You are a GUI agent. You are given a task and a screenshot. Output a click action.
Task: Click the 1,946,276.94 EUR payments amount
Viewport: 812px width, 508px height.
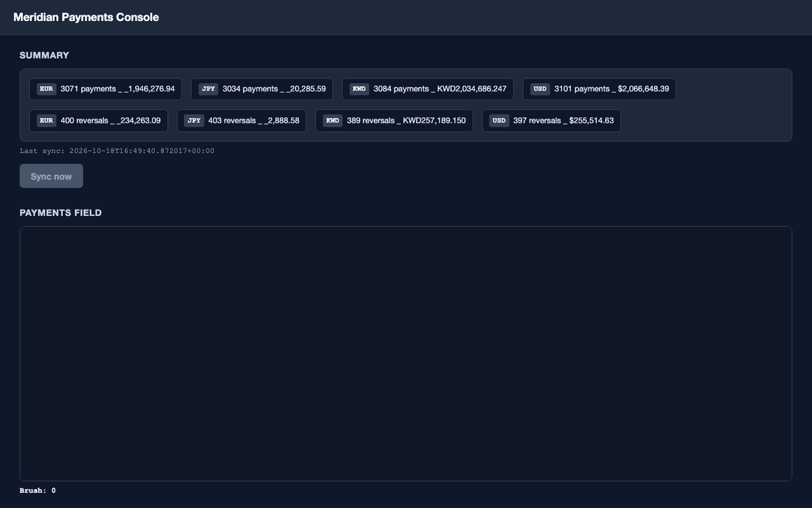(150, 89)
